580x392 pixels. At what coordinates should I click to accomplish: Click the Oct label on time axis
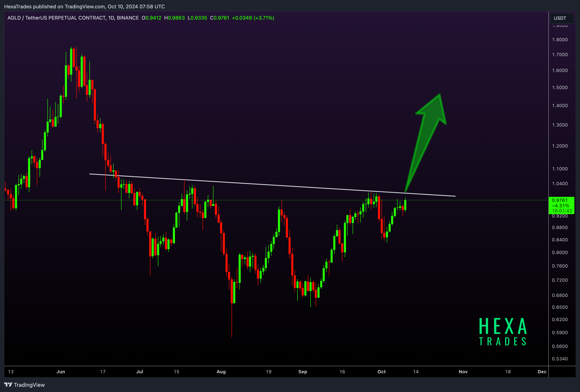(x=382, y=372)
